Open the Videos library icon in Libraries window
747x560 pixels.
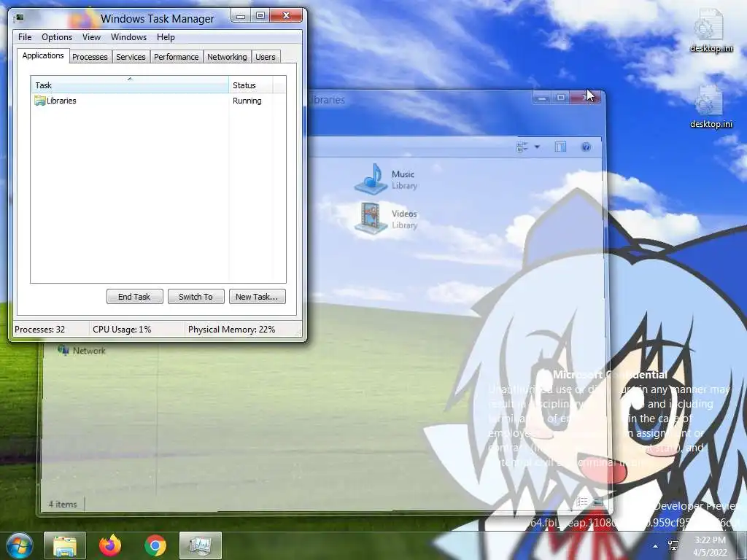pos(371,218)
